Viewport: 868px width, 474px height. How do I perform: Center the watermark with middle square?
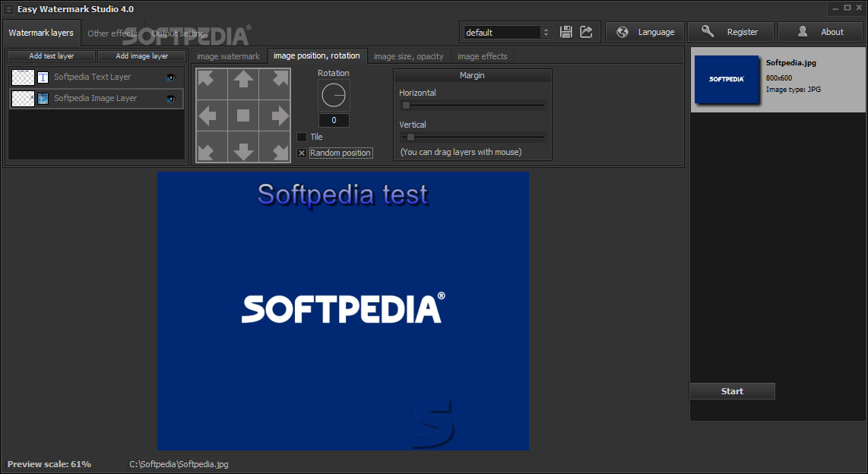pyautogui.click(x=243, y=115)
